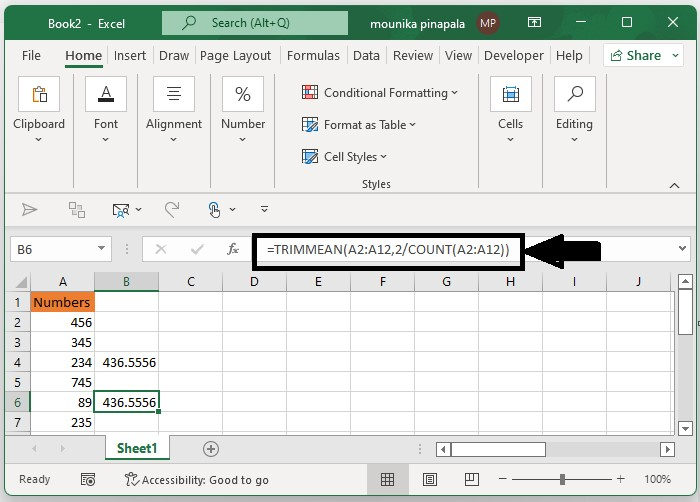Click the Customize Quick Access Toolbar icon

[x=264, y=209]
